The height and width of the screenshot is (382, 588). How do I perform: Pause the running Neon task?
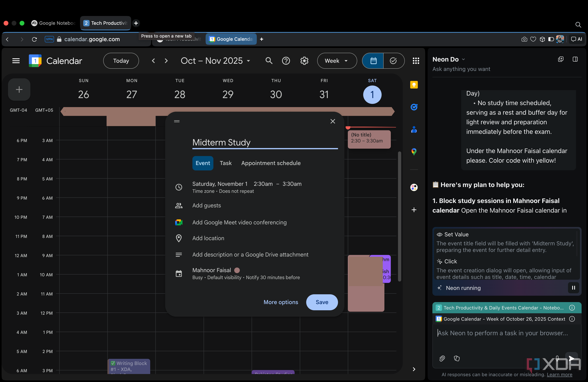[x=573, y=288]
